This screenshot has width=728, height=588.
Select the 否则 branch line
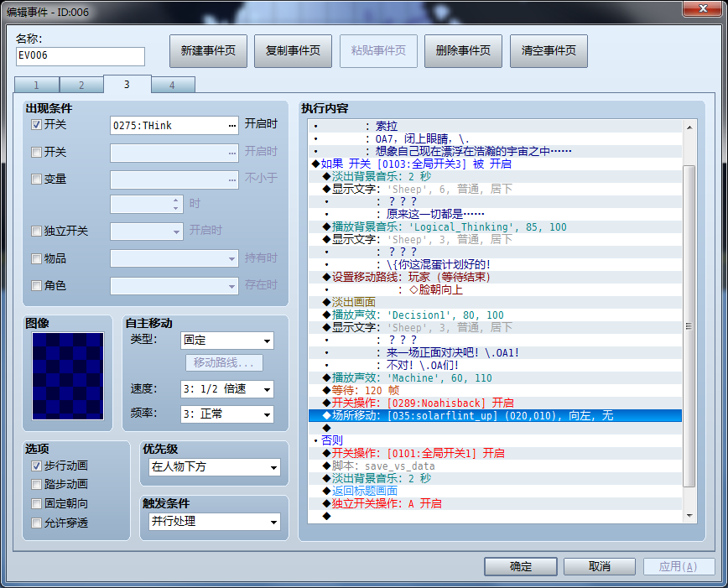tap(495, 440)
